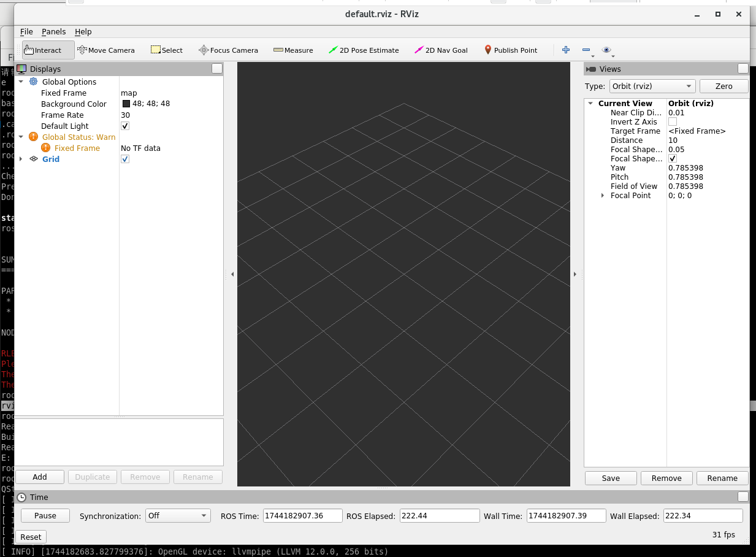Enable the Default Light checkbox
The height and width of the screenshot is (557, 756).
pyautogui.click(x=124, y=126)
